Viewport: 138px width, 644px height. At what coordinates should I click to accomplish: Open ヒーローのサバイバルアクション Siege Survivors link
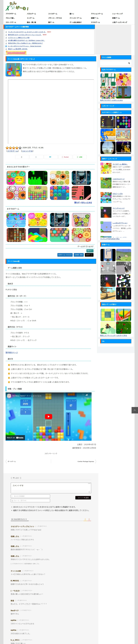[x=25, y=46]
